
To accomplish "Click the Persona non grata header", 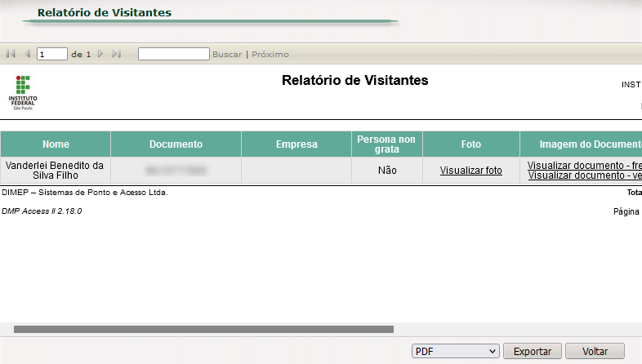I will tap(387, 144).
